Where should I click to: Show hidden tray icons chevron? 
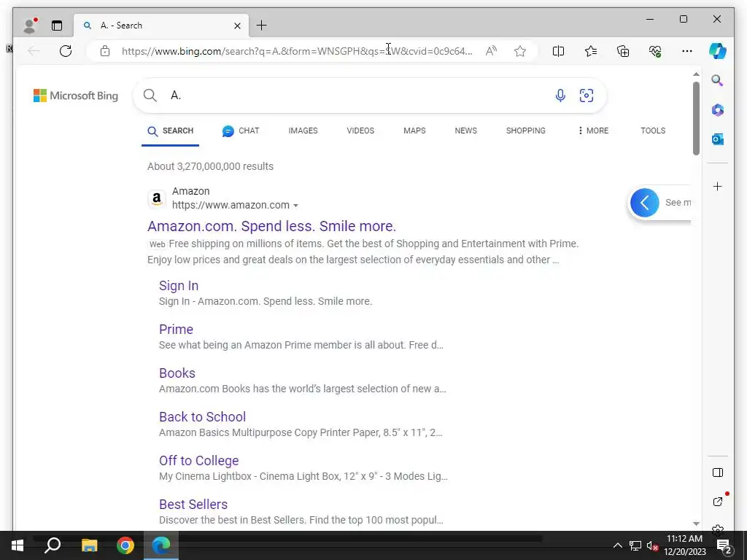click(x=617, y=545)
